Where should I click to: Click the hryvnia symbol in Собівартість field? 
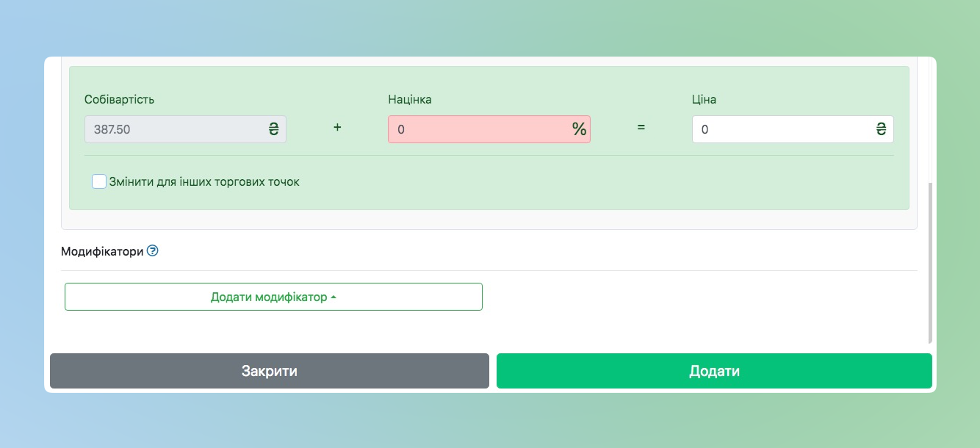273,129
